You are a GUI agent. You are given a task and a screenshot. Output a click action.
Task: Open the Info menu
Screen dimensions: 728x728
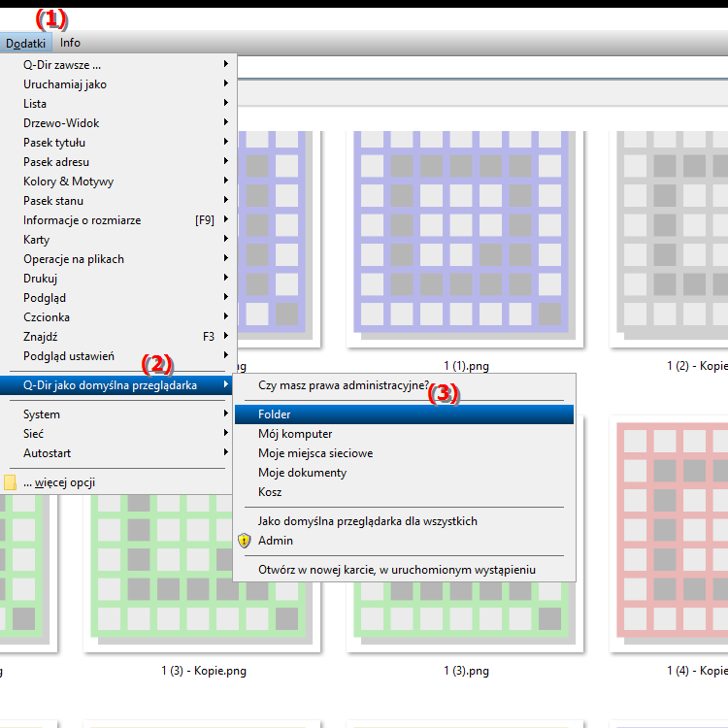70,43
